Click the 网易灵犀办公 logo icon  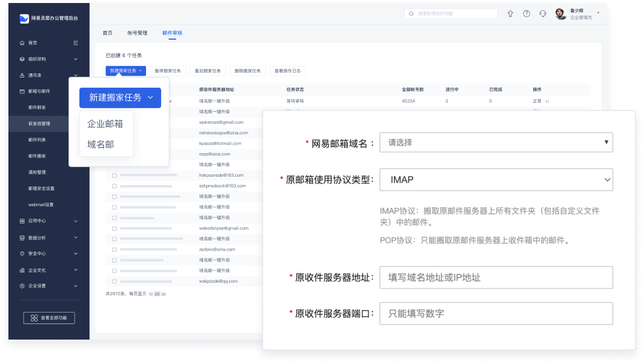(x=24, y=19)
